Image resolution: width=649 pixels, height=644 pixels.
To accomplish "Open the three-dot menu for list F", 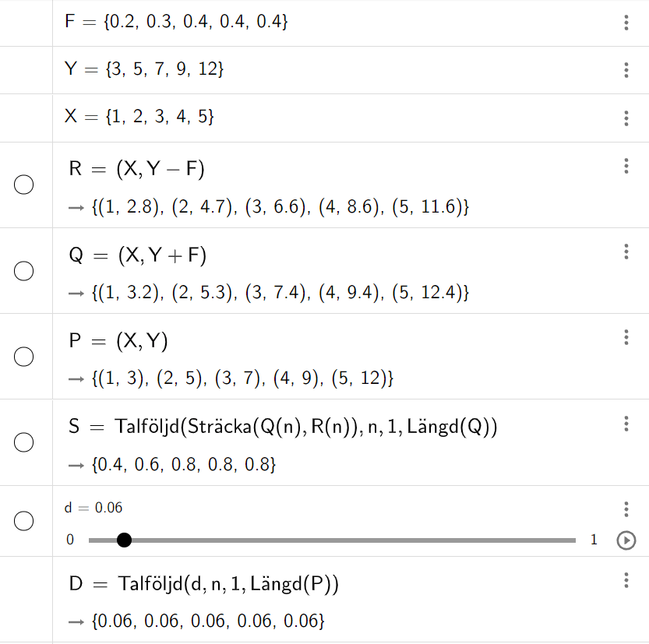I will [626, 23].
